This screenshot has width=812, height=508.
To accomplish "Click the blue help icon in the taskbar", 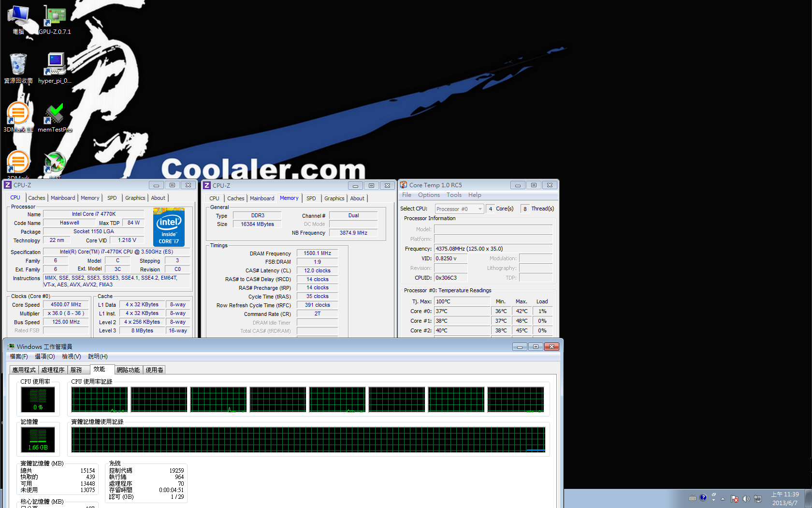I will [x=703, y=497].
